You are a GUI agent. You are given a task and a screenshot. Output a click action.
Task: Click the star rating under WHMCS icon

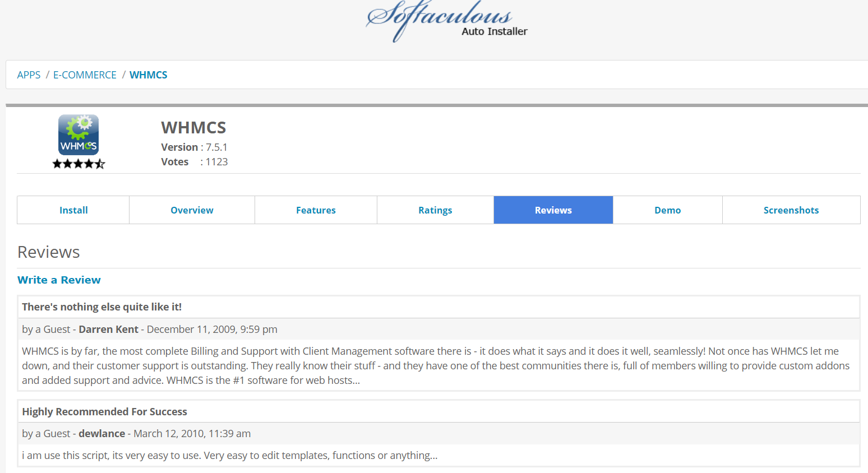[x=79, y=164]
